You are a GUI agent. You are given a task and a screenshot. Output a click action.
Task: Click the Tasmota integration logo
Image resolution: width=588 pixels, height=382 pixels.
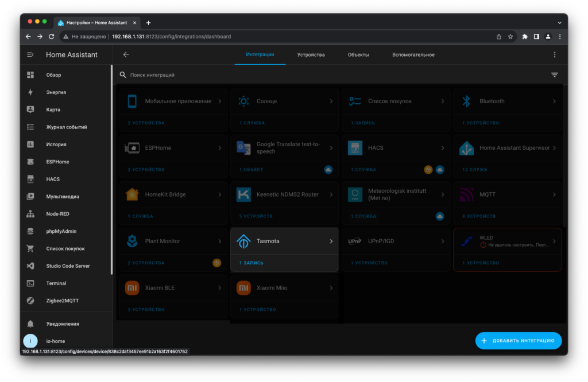click(x=243, y=241)
